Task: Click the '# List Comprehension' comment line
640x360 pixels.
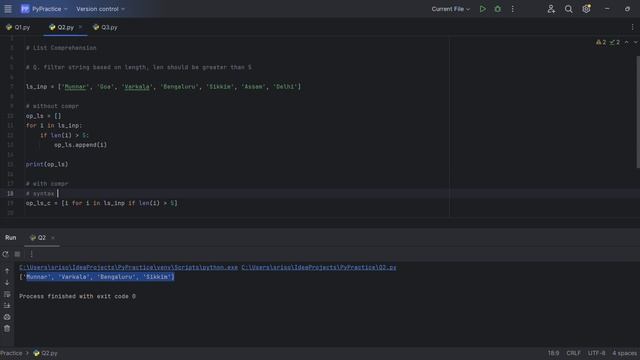Action: point(61,48)
